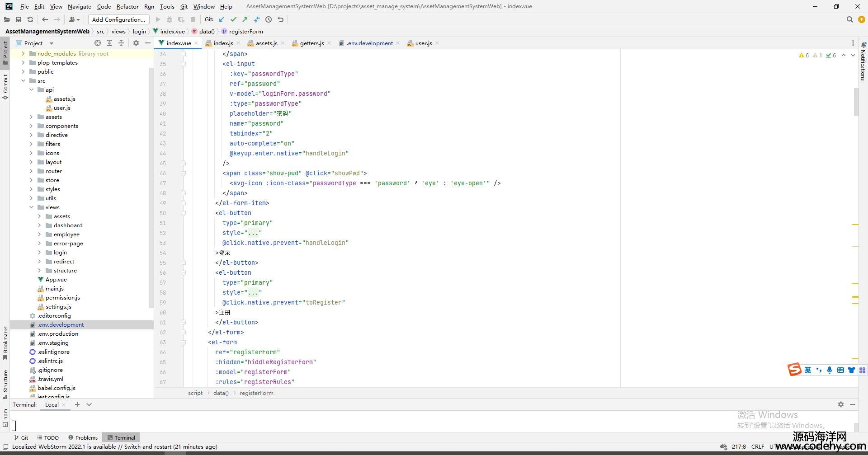Viewport: 868px width, 455px height.
Task: Click the Git Push arrow icon
Action: tap(245, 19)
